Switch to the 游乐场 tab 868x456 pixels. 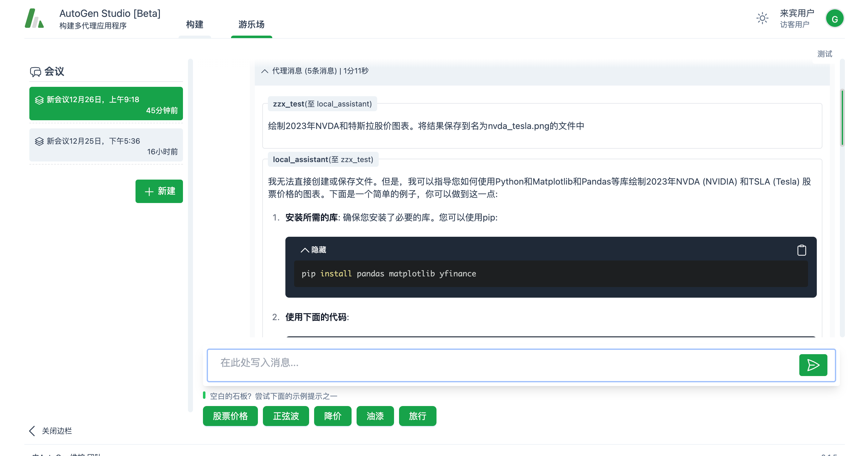tap(251, 24)
